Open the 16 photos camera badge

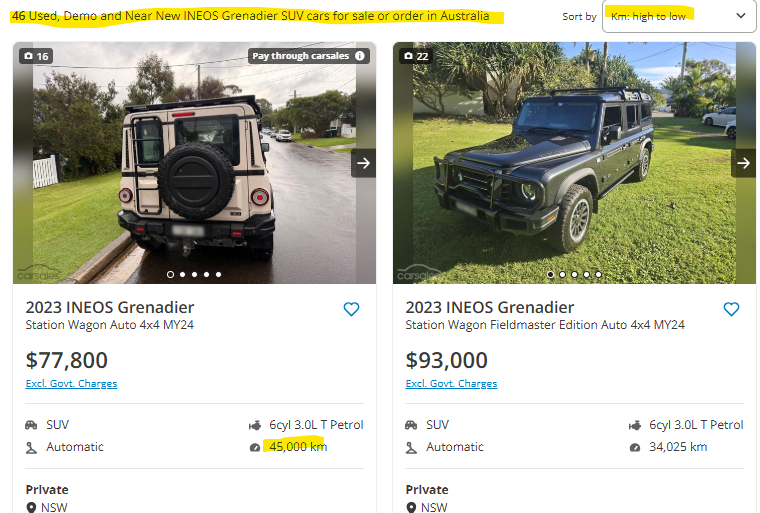(36, 56)
